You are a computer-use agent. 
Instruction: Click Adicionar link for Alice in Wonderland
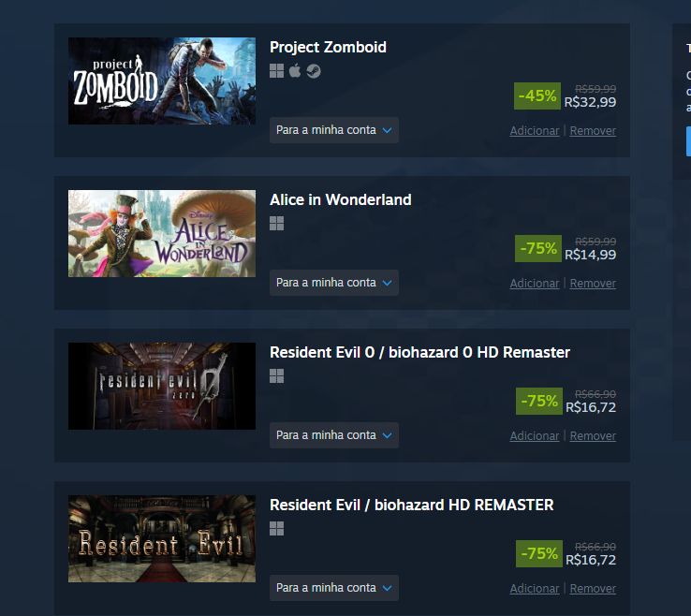[534, 284]
